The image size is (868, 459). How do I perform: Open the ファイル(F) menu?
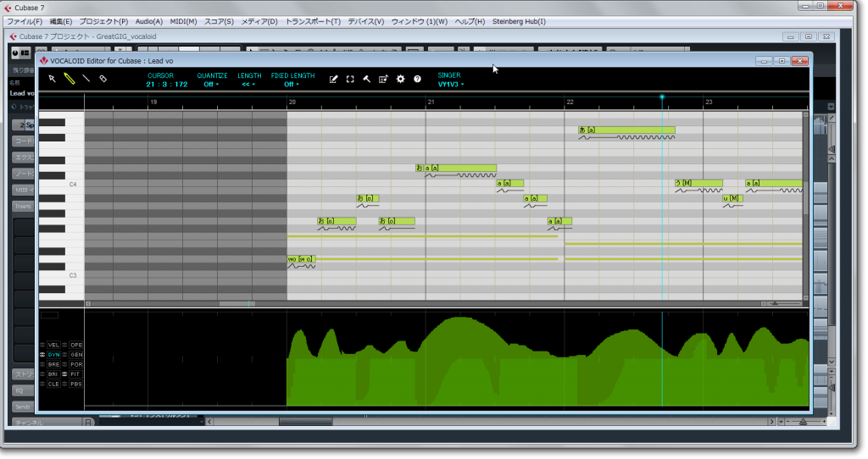25,21
